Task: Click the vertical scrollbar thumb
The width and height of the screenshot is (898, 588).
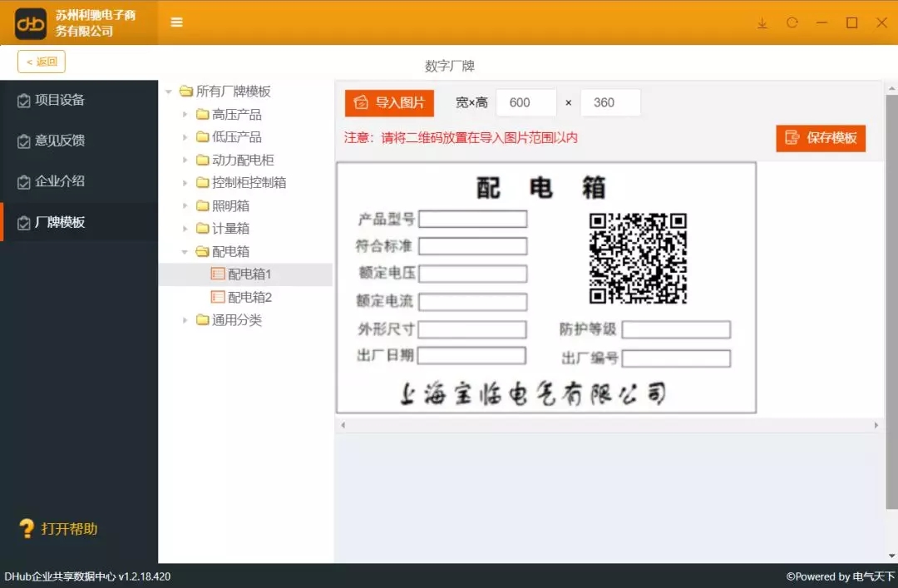Action: tap(891, 302)
